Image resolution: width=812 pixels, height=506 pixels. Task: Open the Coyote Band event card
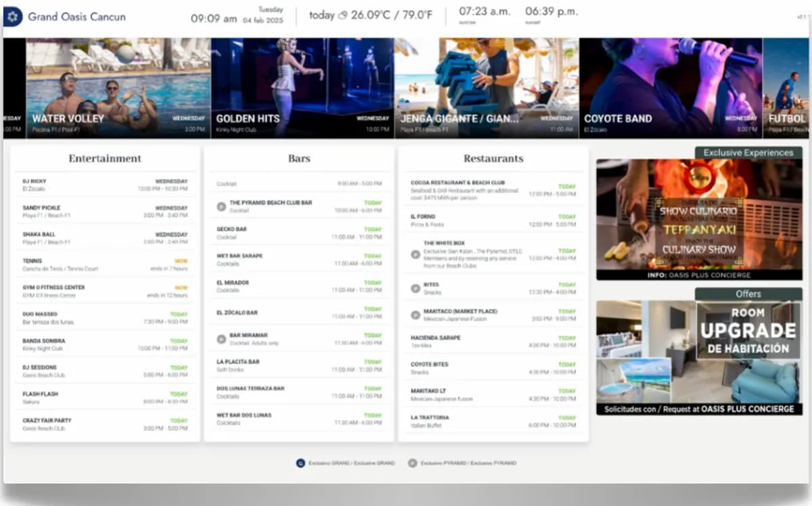[671, 88]
